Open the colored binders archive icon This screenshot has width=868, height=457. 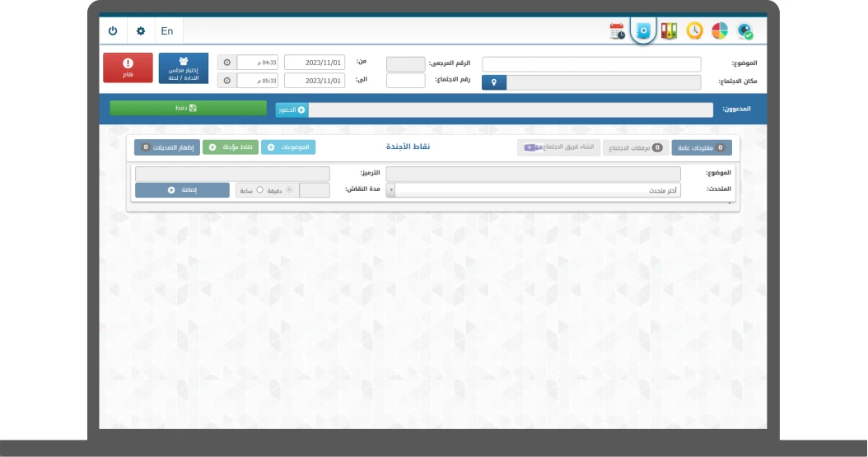click(670, 31)
